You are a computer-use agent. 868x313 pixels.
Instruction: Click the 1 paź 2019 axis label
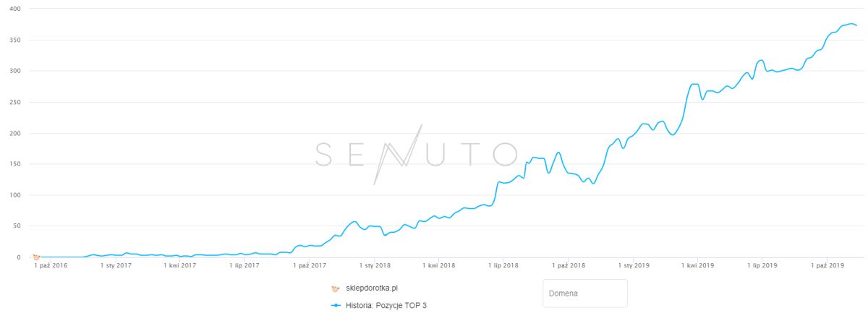(827, 266)
